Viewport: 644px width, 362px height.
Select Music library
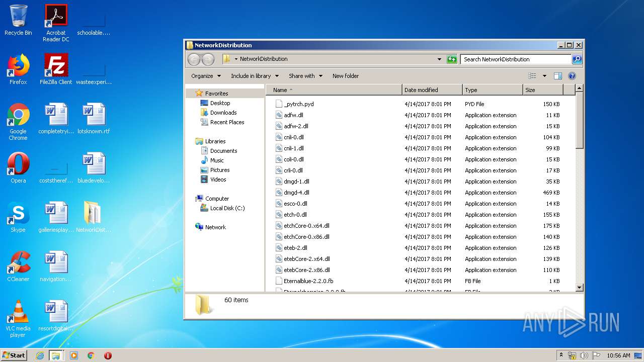point(217,160)
